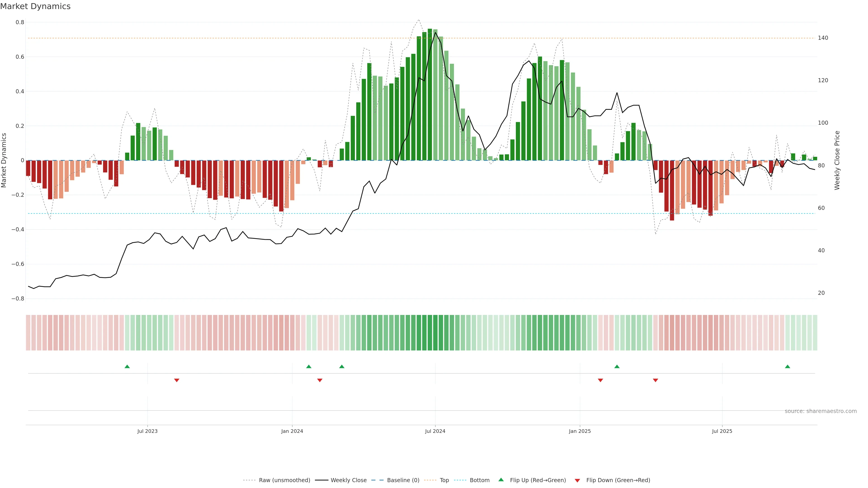Click the green triangle icon in the legend
Screen dimensions: 868x488
click(501, 480)
